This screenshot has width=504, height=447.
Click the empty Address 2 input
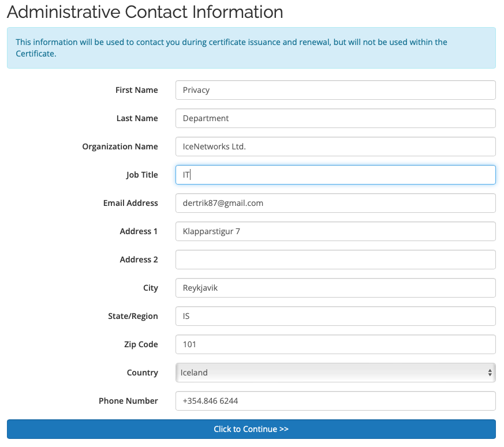tap(335, 260)
